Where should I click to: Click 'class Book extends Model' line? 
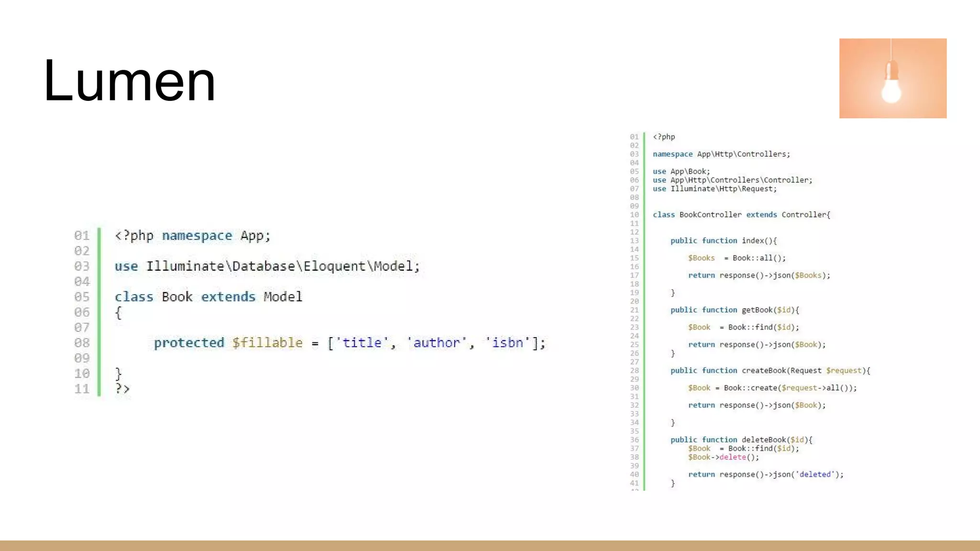[208, 297]
